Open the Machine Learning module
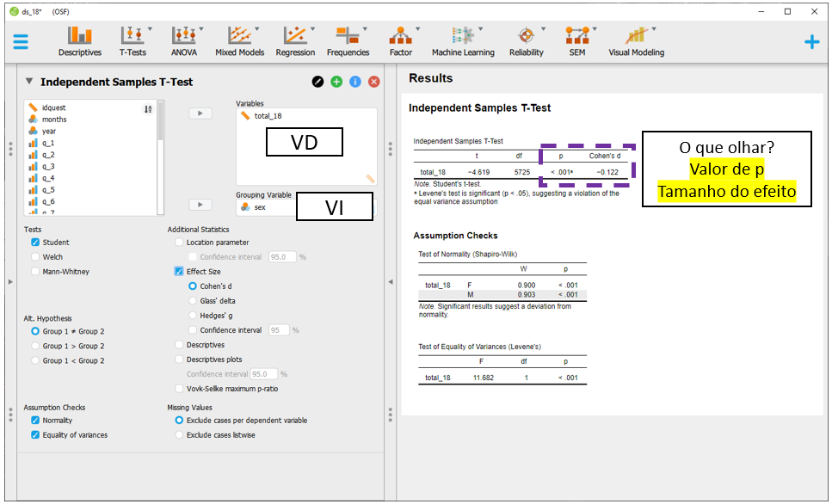Image resolution: width=832 pixels, height=504 pixels. point(463,42)
